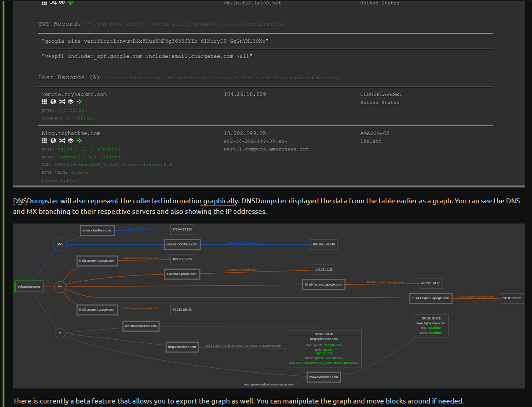Click the v=spf1 TXT record line

point(147,56)
